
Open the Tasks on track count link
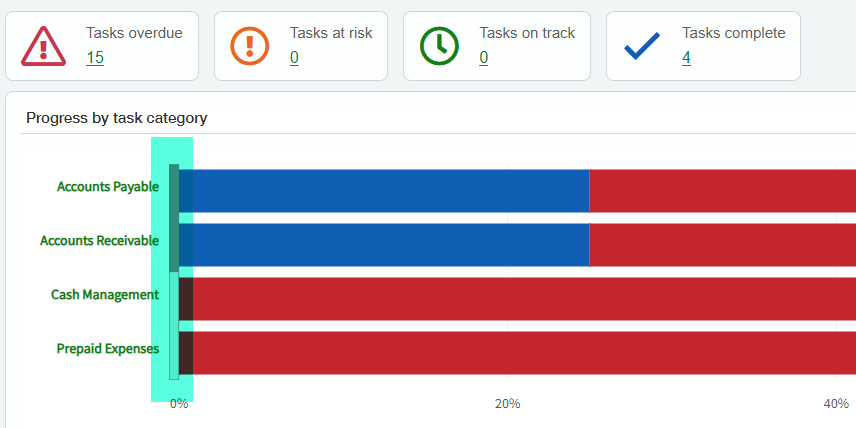tap(484, 57)
